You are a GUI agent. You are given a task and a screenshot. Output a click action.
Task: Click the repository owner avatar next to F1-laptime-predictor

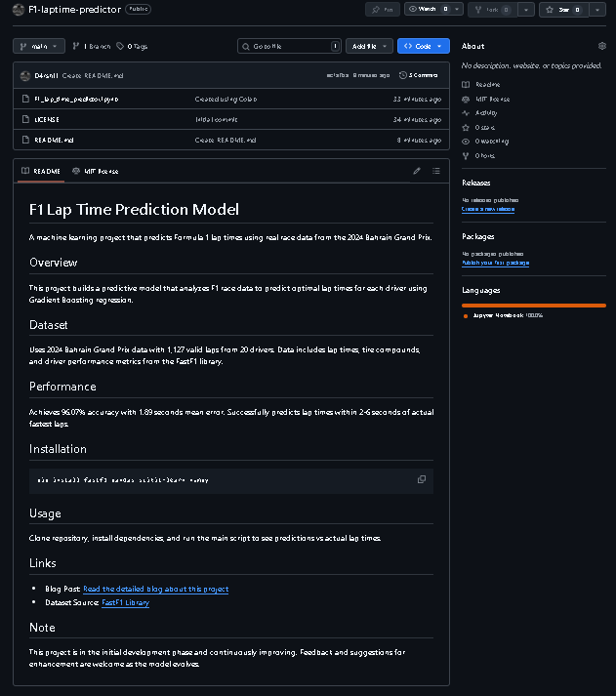[19, 10]
